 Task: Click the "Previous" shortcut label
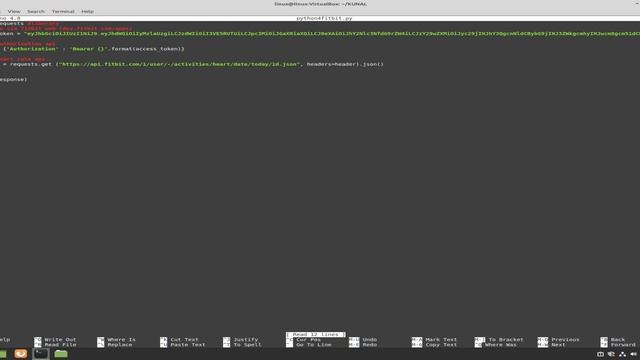(x=565, y=340)
